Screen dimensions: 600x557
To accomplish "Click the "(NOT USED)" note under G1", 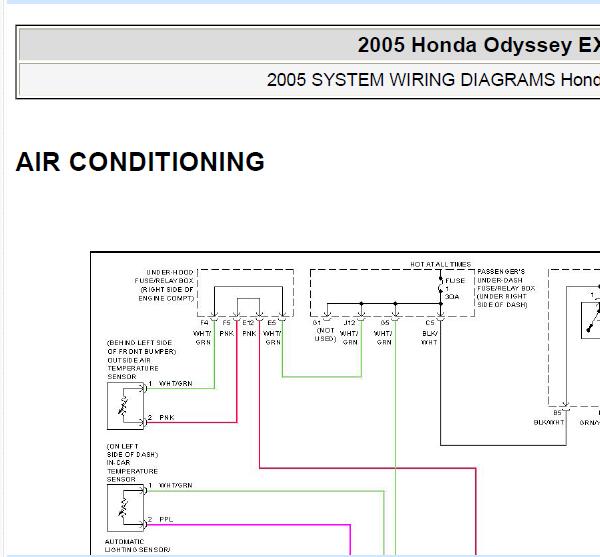I will (325, 334).
